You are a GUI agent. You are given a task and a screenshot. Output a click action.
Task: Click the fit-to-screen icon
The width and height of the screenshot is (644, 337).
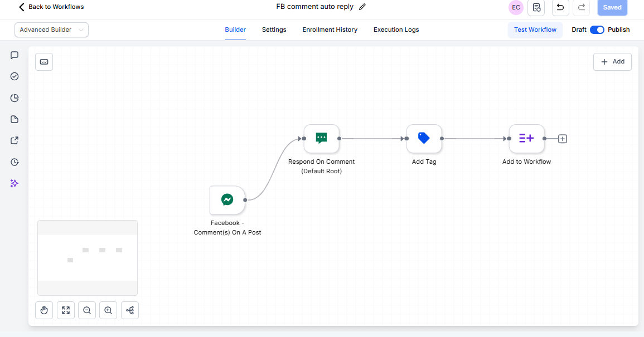pyautogui.click(x=66, y=310)
